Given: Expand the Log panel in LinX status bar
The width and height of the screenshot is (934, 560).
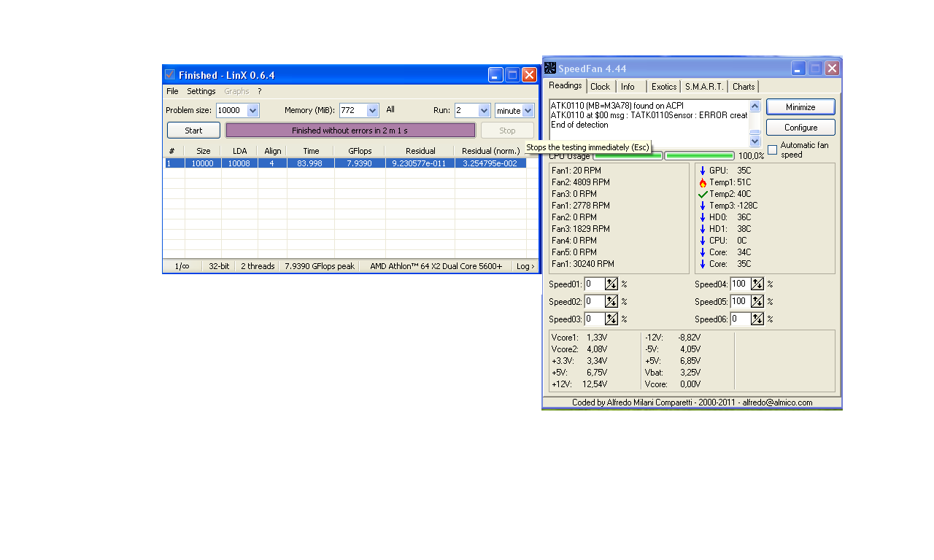Looking at the screenshot, I should [x=525, y=266].
